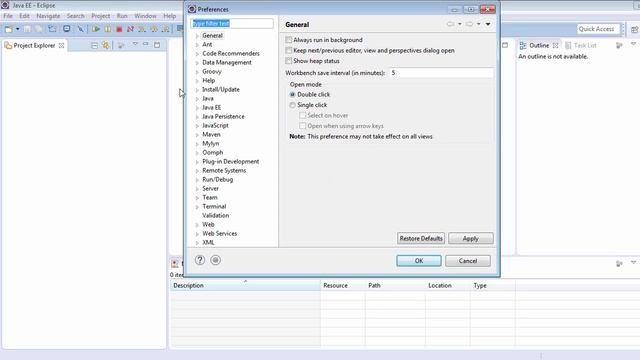
Task: Click the type filter text field
Action: point(232,23)
